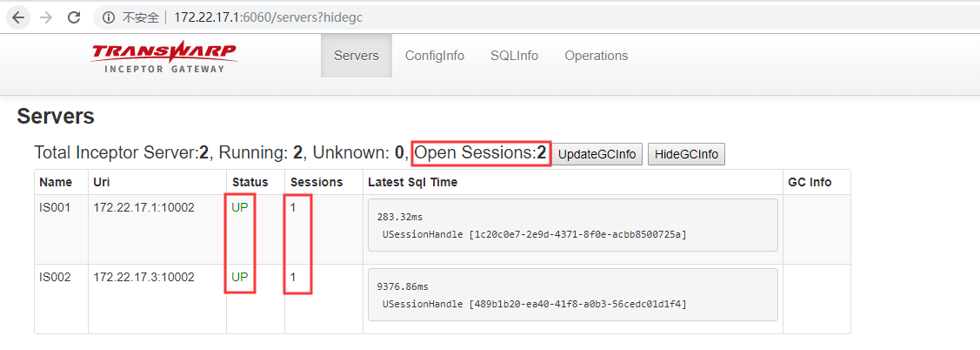The height and width of the screenshot is (350, 980).
Task: Reload the page with the refresh icon
Action: click(x=74, y=17)
